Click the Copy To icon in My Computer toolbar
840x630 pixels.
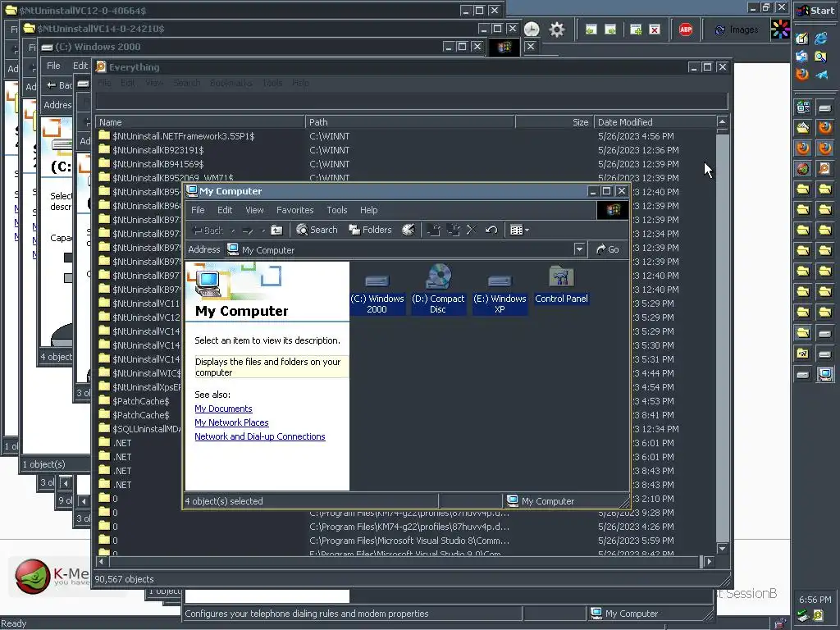pos(453,230)
